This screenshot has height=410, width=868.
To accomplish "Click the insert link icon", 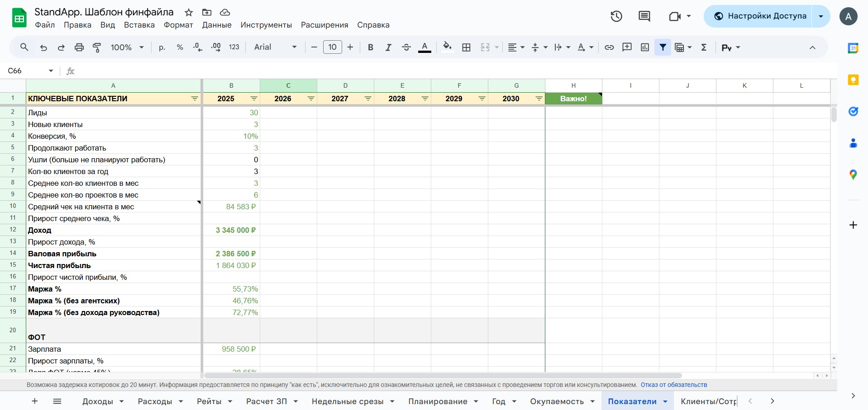I will point(609,47).
